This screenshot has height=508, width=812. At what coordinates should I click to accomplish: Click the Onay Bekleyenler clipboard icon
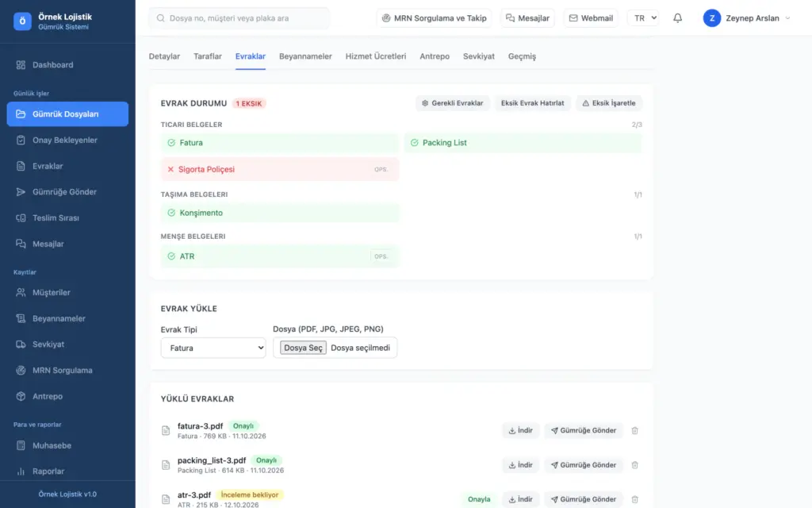click(x=21, y=140)
